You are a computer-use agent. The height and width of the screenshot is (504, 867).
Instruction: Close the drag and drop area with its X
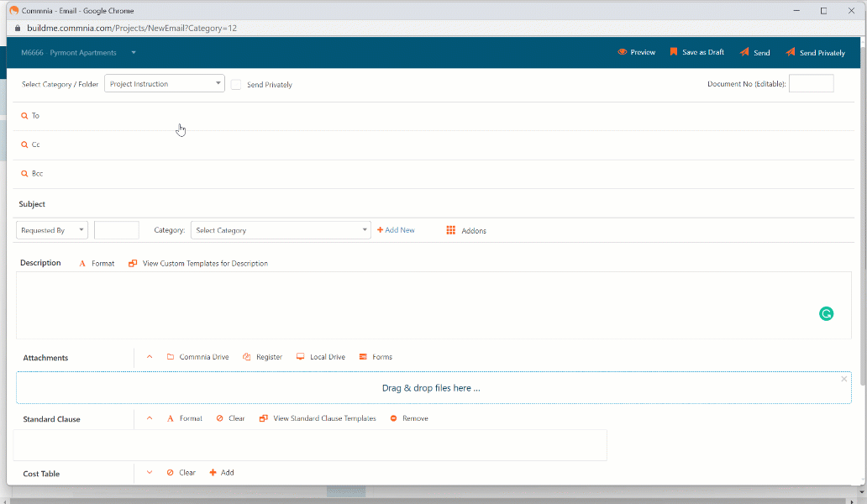(x=843, y=379)
